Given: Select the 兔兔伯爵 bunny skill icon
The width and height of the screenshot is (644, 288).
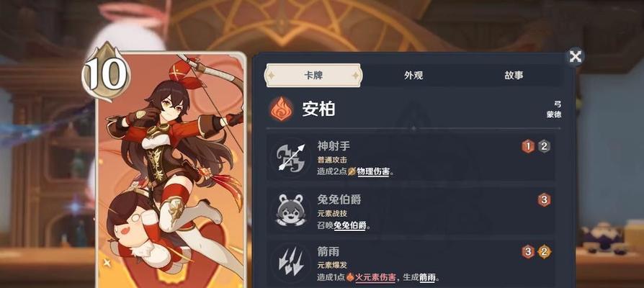Looking at the screenshot, I should (291, 210).
